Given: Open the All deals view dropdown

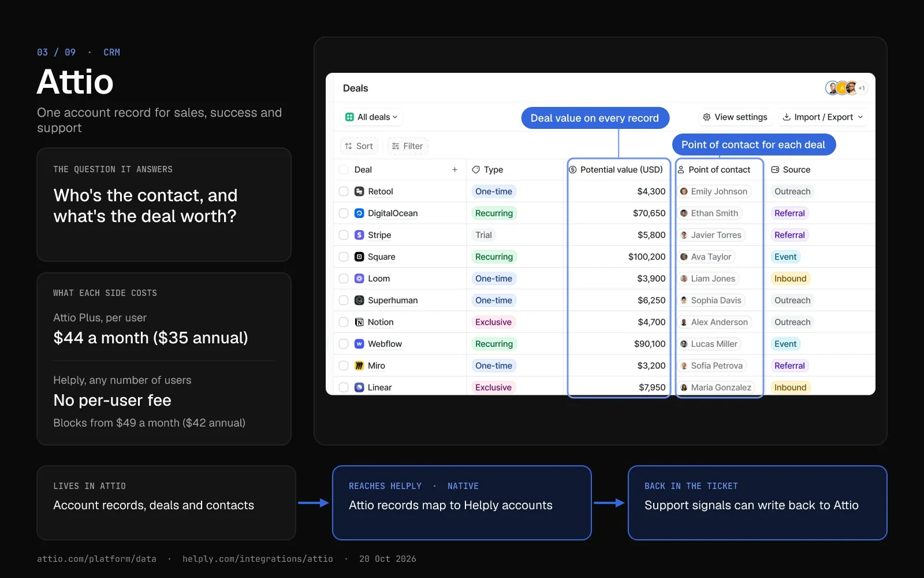Looking at the screenshot, I should click(371, 117).
